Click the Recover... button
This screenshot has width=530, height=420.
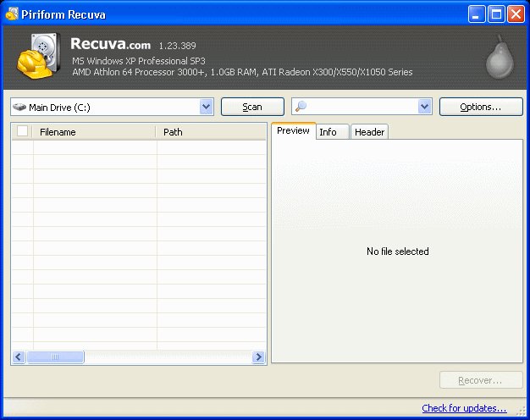(x=481, y=380)
